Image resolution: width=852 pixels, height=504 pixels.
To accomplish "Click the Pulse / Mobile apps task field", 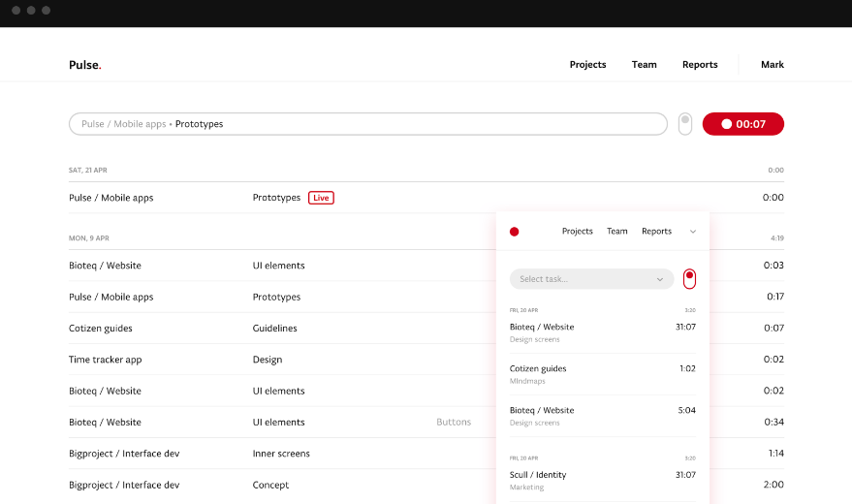I will [367, 124].
